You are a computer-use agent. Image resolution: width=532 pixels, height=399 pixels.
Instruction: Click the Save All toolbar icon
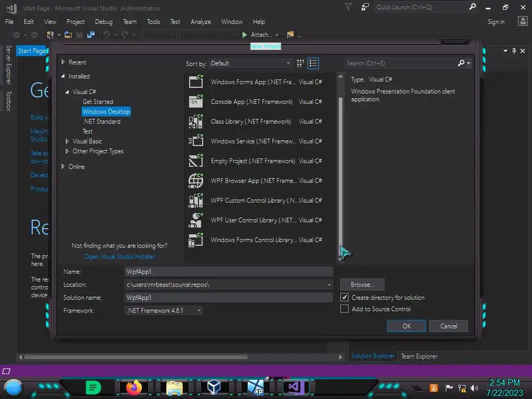90,35
